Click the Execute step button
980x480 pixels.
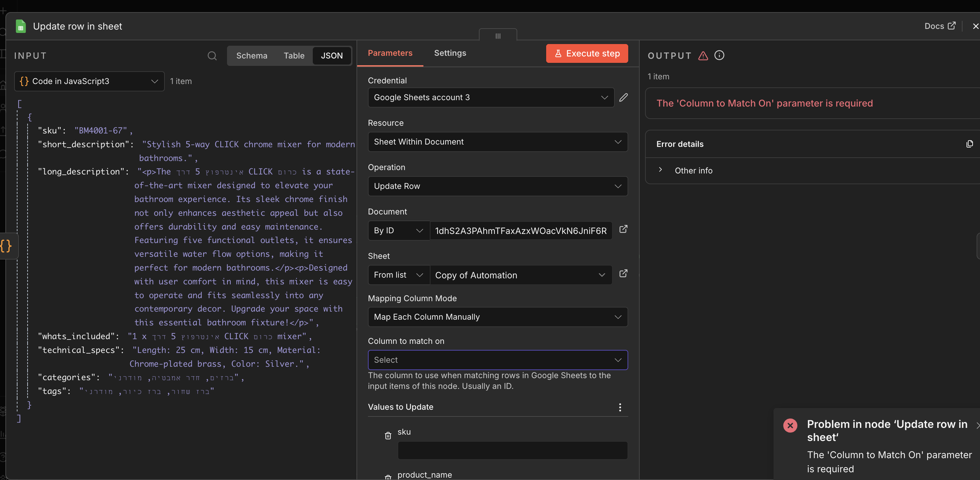(587, 54)
